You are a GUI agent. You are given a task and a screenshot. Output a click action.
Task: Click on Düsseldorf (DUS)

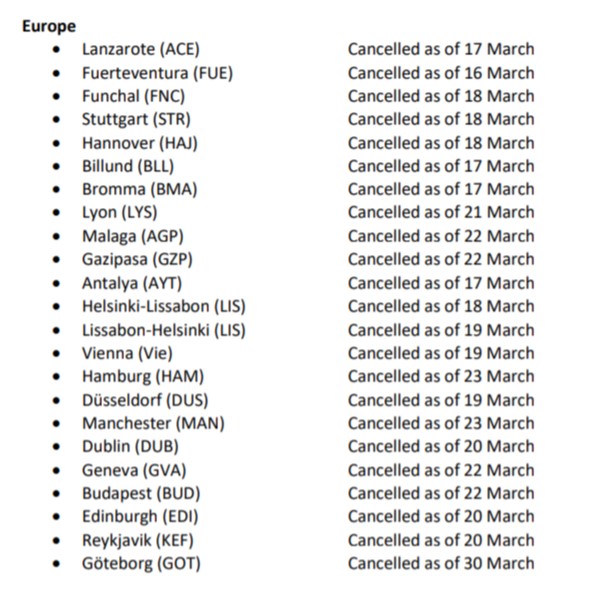145,400
